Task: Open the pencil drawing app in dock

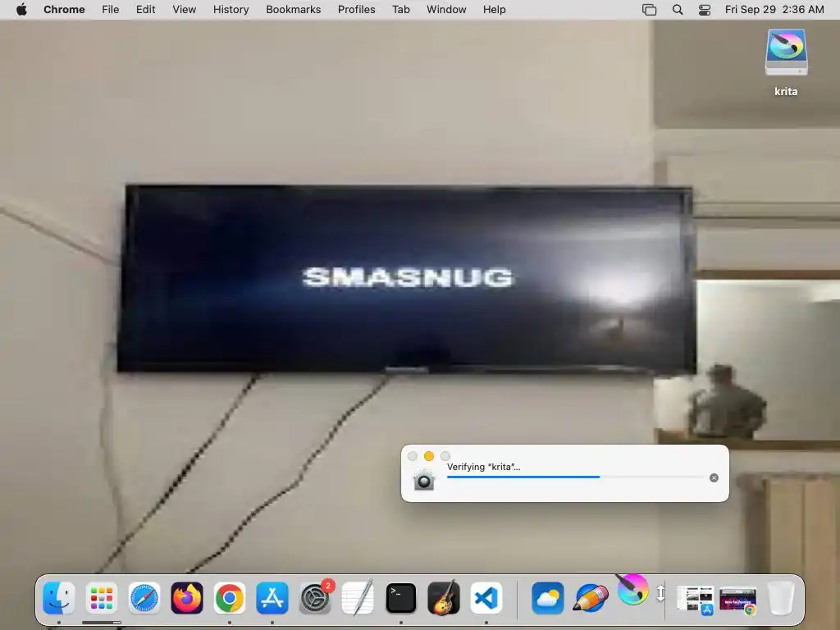Action: 591,598
